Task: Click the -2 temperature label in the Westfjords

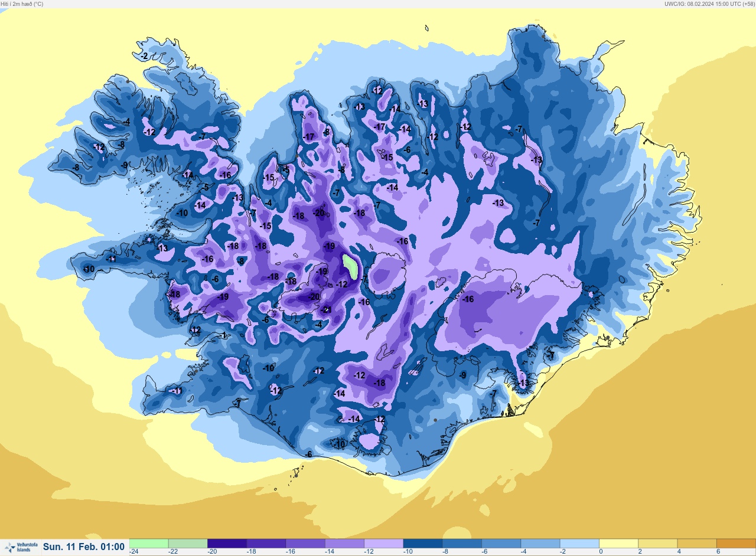Action: click(x=144, y=56)
